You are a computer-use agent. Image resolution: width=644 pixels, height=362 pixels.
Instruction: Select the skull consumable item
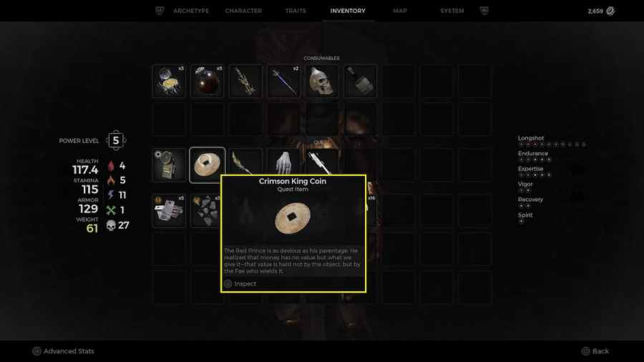321,82
